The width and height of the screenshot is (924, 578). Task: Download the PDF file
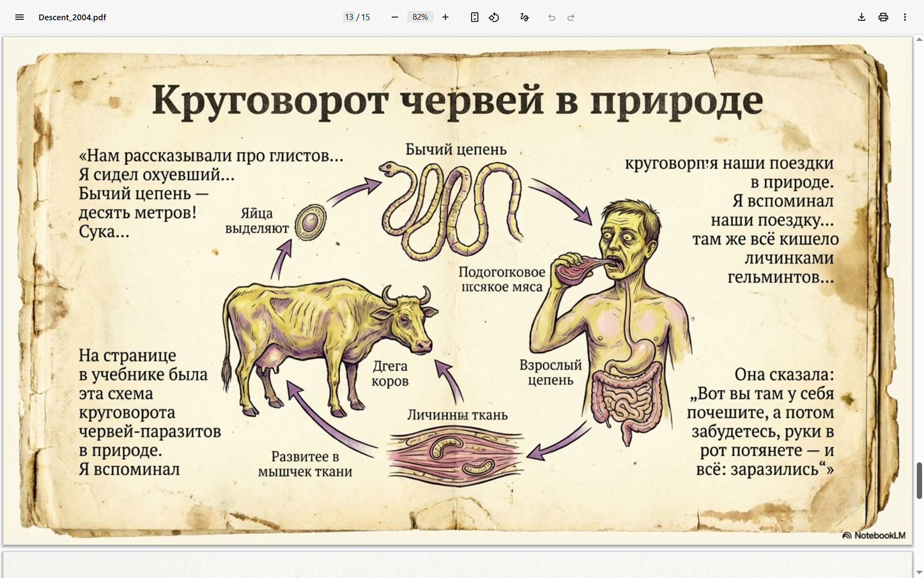pyautogui.click(x=861, y=17)
